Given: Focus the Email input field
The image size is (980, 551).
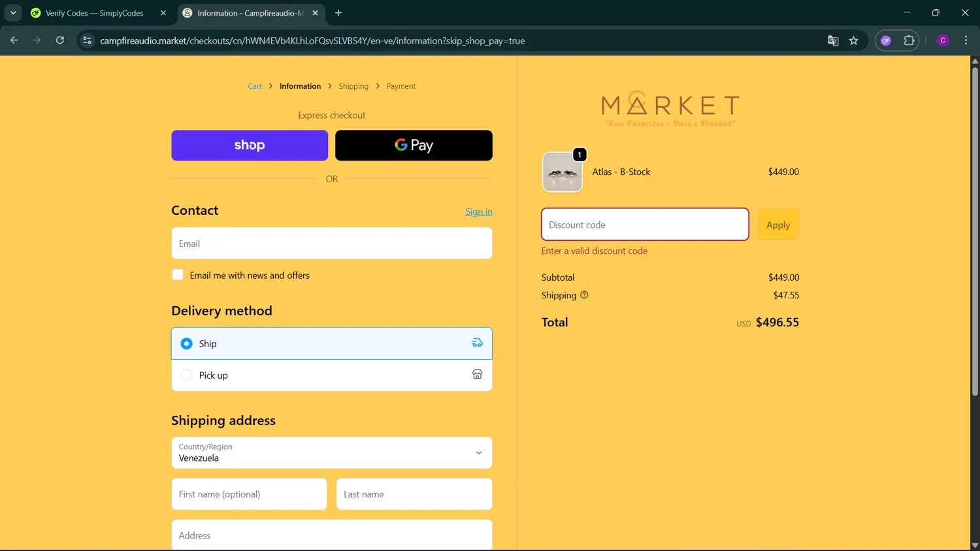Looking at the screenshot, I should coord(332,244).
